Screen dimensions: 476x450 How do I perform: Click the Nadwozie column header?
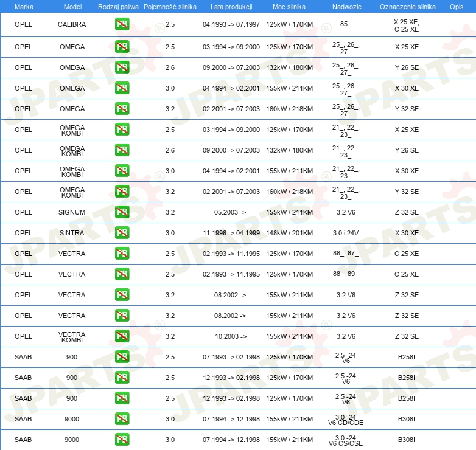coord(347,7)
